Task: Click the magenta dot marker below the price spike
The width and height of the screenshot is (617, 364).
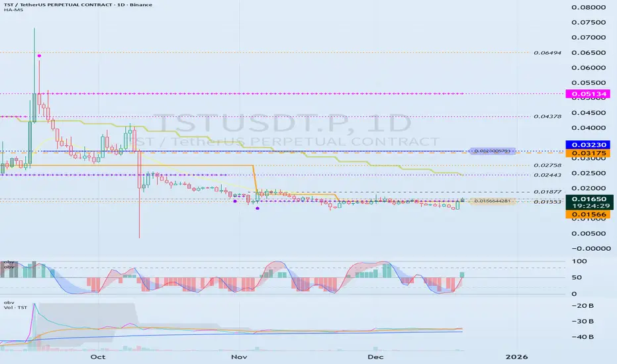Action: click(39, 56)
